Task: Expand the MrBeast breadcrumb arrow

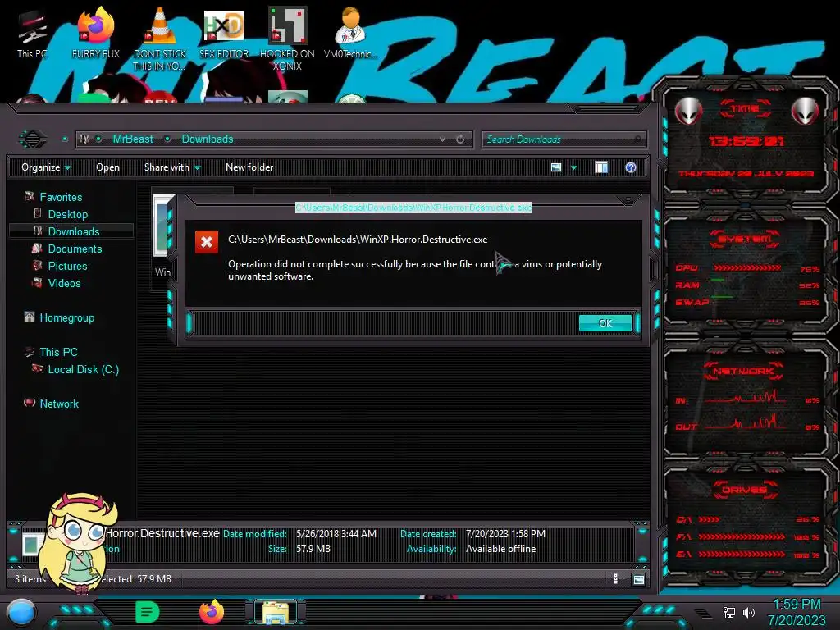Action: coord(167,139)
